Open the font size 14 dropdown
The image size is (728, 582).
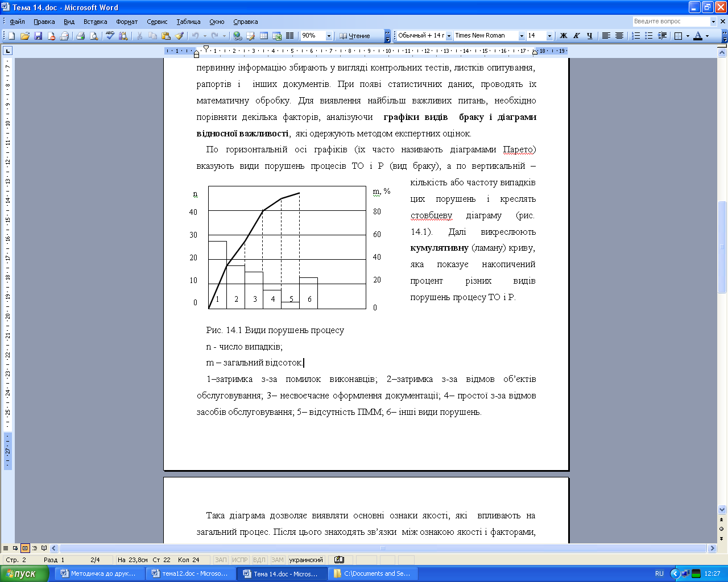click(x=549, y=36)
